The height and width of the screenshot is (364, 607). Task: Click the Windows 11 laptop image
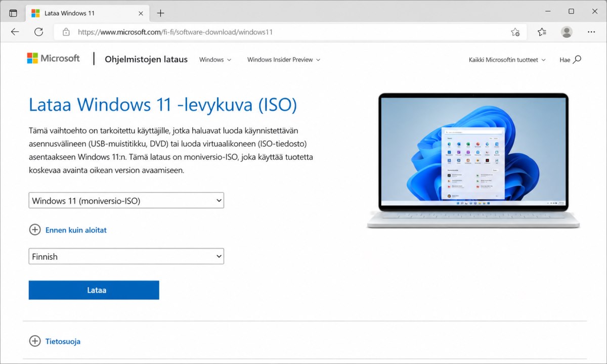473,160
